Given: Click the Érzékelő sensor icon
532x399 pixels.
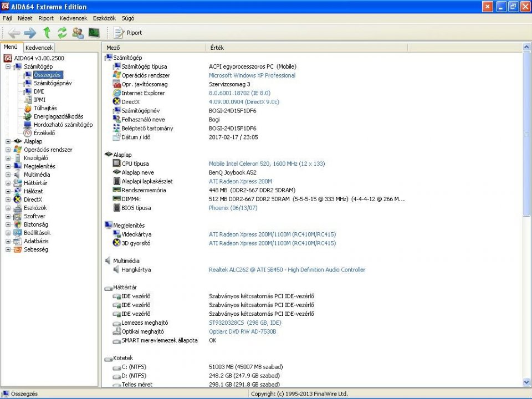Looking at the screenshot, I should [x=28, y=133].
